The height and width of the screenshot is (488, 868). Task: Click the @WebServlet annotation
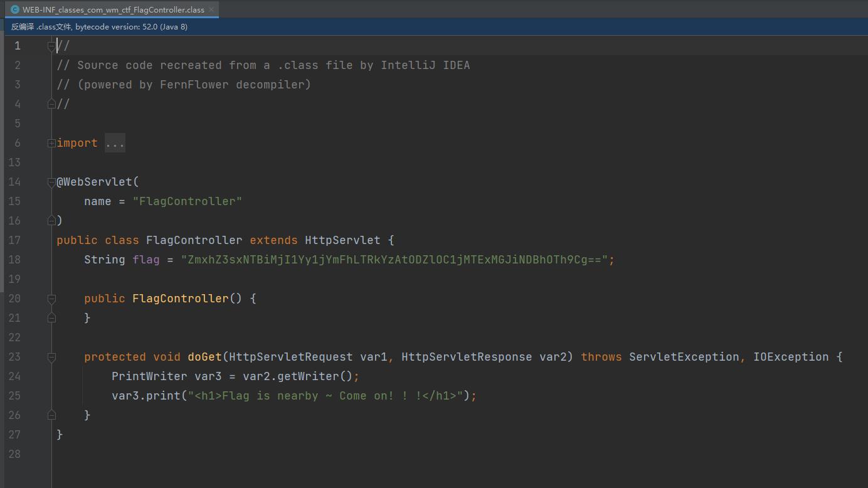point(95,182)
